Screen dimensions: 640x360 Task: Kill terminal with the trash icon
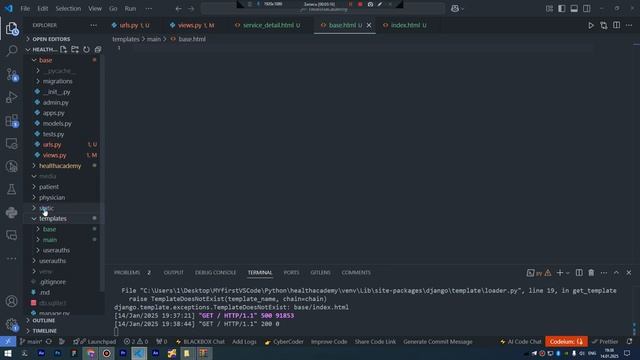tap(591, 273)
